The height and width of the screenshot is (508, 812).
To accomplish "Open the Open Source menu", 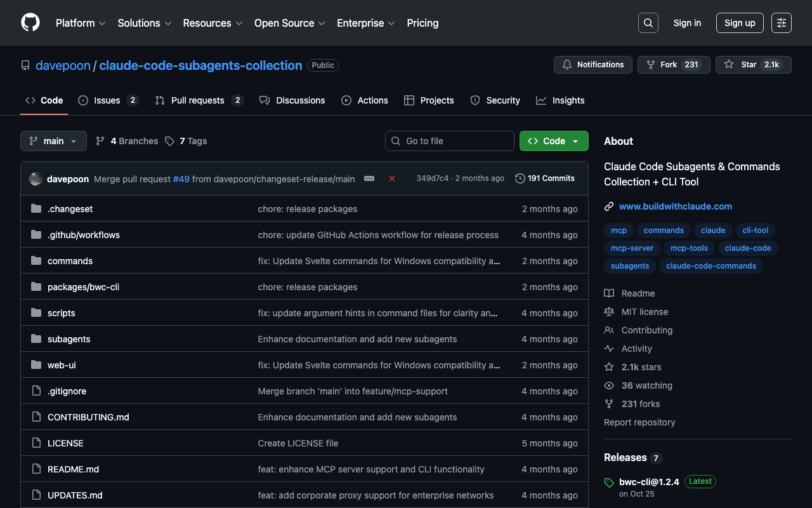I will click(x=289, y=23).
